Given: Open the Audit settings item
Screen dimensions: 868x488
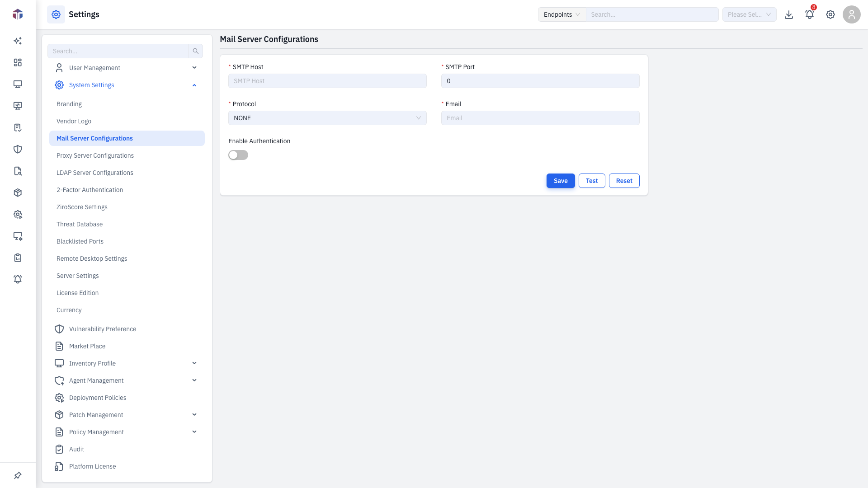Looking at the screenshot, I should tap(127, 449).
